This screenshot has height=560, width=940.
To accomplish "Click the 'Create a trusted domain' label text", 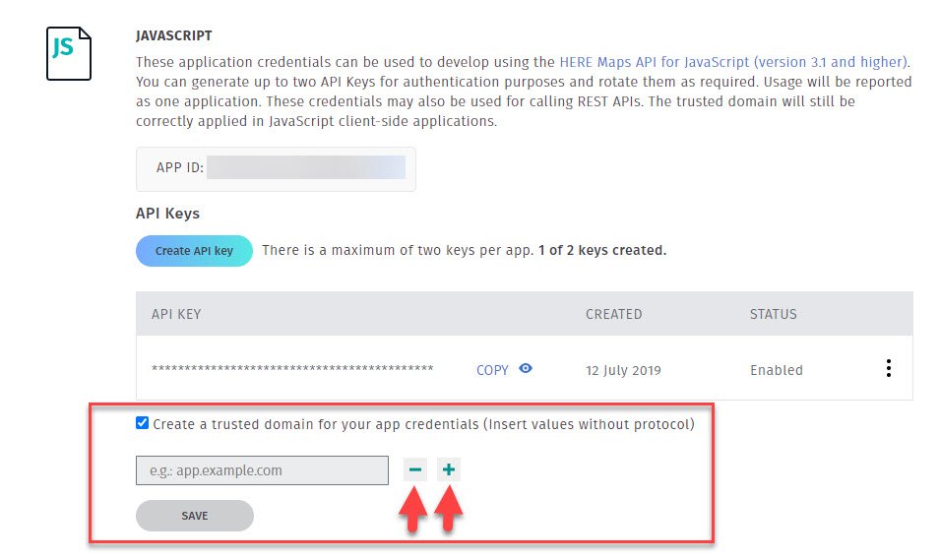I will (424, 424).
